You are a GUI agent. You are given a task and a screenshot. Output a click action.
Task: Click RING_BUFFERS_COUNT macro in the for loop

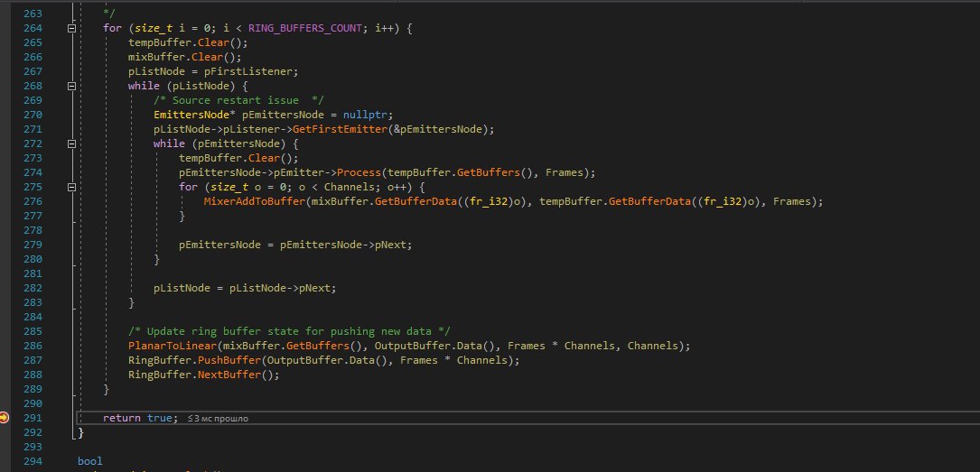305,28
